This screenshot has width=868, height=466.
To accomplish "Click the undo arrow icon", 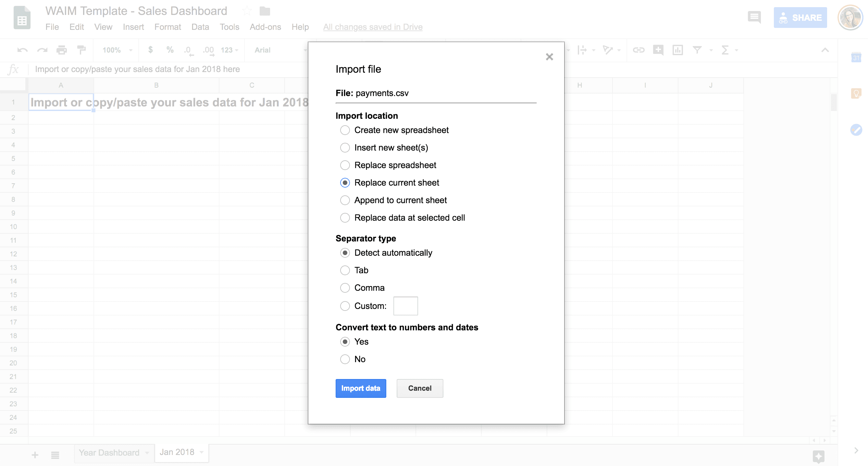I will (x=22, y=50).
